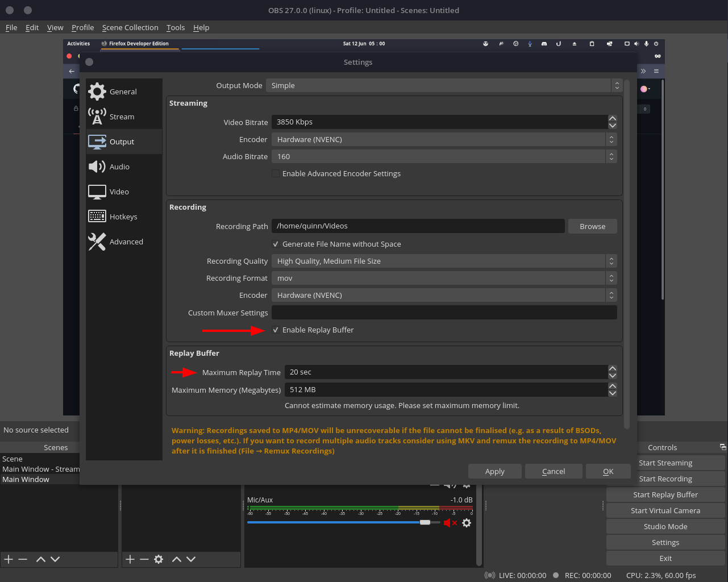Image resolution: width=728 pixels, height=582 pixels.
Task: Move the selected scene up
Action: coord(41,559)
